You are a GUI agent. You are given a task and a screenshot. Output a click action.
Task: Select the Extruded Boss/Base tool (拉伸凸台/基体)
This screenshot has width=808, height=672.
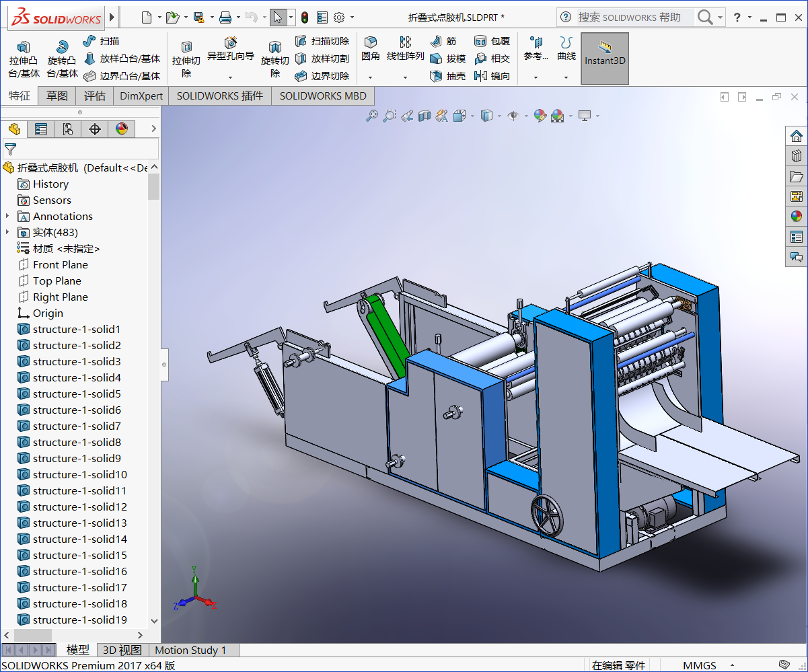pyautogui.click(x=24, y=59)
